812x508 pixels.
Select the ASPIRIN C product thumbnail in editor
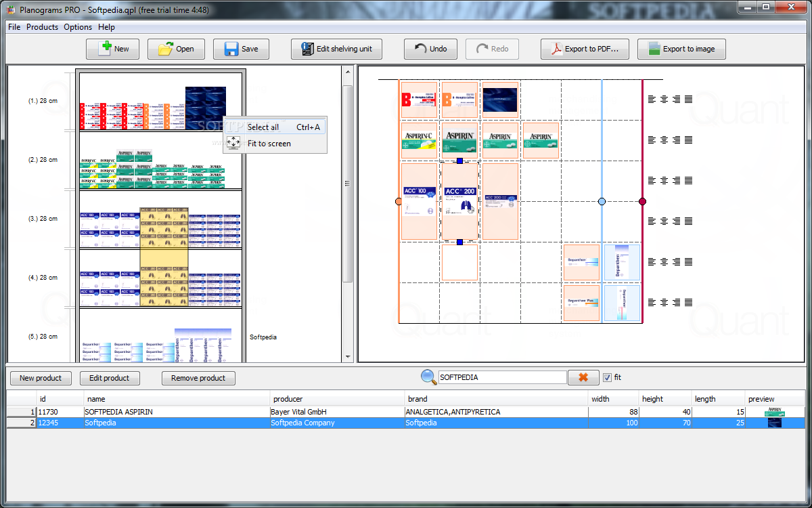(x=419, y=140)
